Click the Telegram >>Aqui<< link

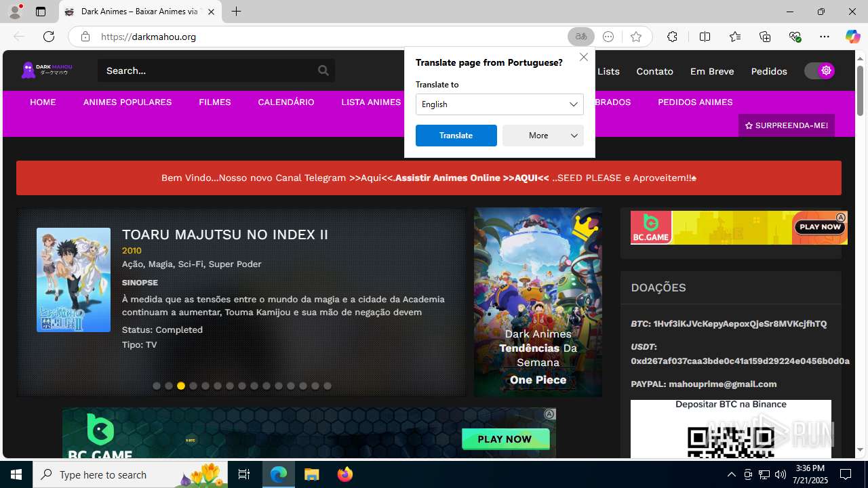[371, 178]
